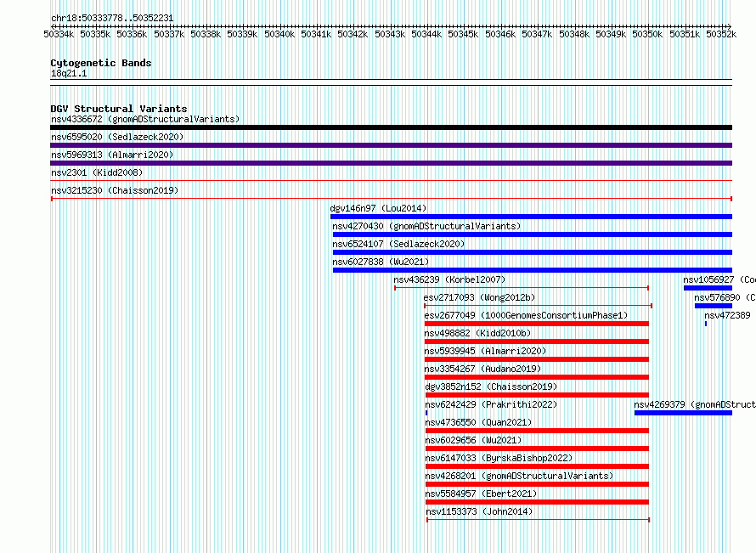This screenshot has width=756, height=553.
Task: Click red bar under nsv6029656 (Wu2021)
Action: coord(537,449)
